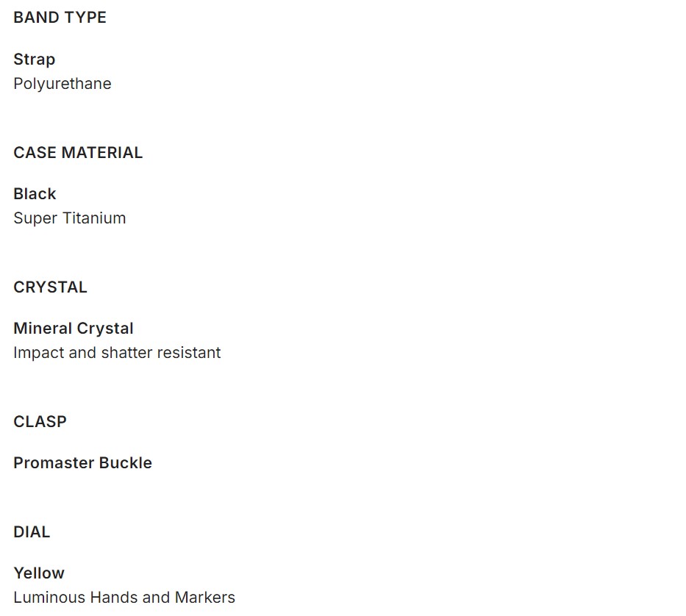This screenshot has width=686, height=616.
Task: Click the CASE MATERIAL section heading
Action: coord(78,153)
